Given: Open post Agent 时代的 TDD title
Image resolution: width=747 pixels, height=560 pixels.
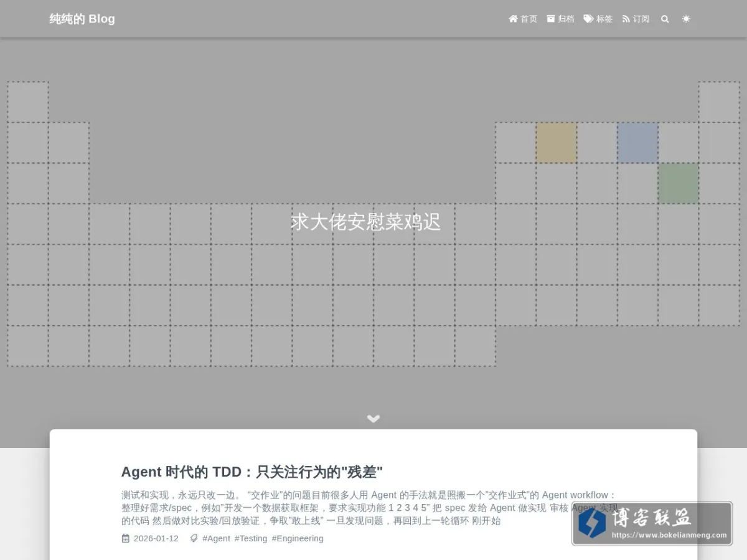Looking at the screenshot, I should point(252,472).
